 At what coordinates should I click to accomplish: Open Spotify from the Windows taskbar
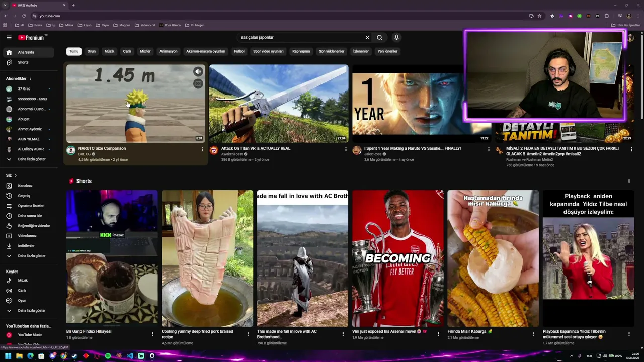[108, 356]
